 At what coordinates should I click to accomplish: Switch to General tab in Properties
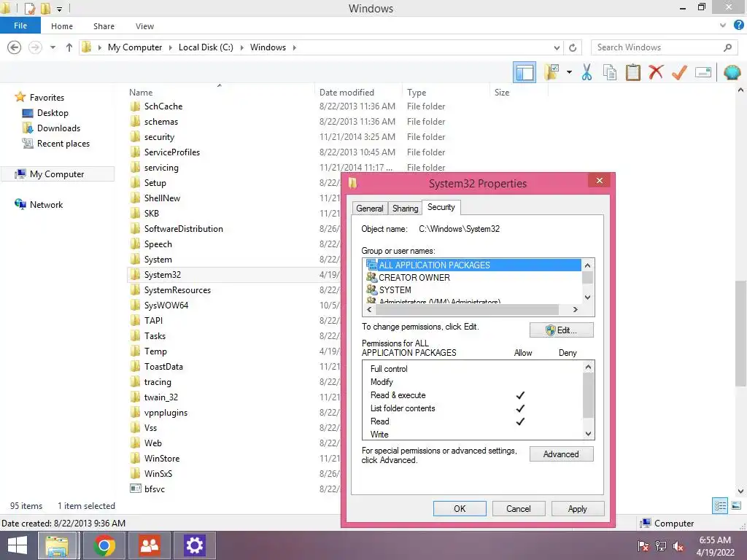[x=370, y=208]
